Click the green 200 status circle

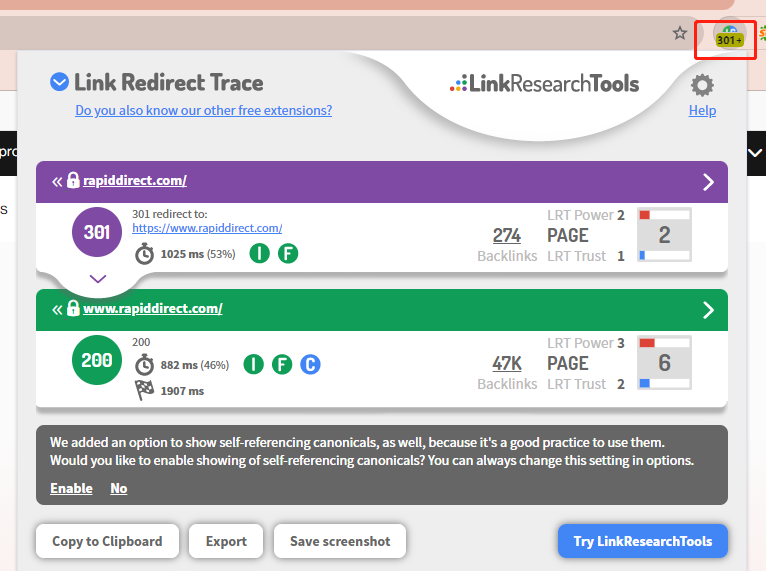tap(97, 360)
